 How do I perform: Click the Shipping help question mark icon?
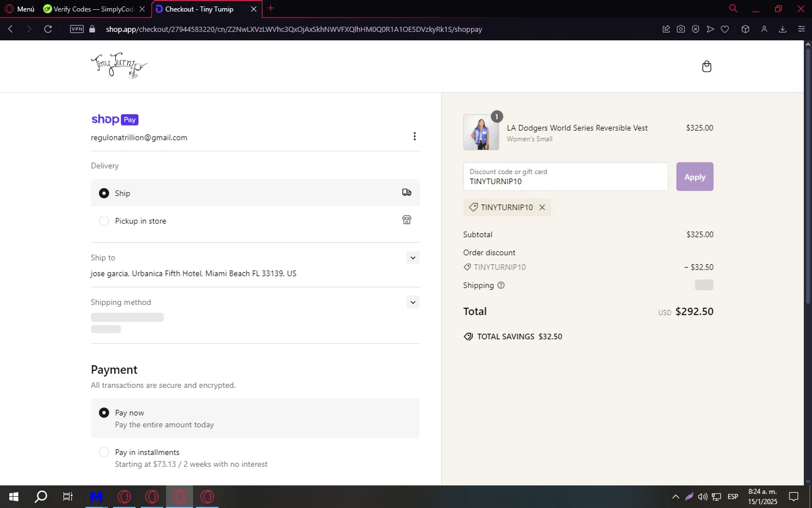coord(501,285)
